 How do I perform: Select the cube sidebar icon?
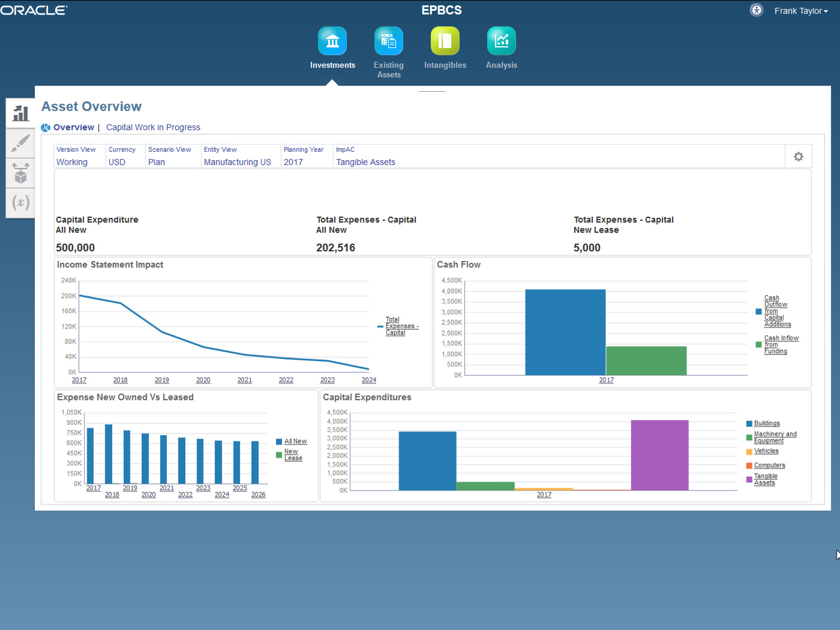coord(21,173)
